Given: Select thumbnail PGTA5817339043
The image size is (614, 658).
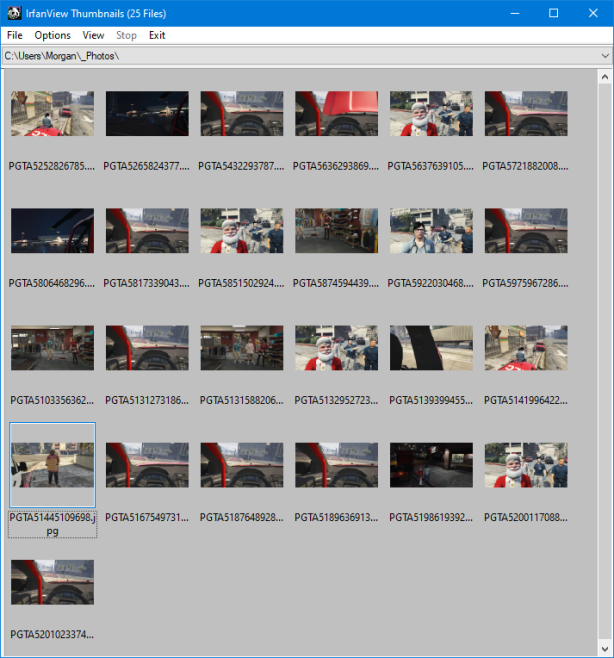Looking at the screenshot, I should click(147, 230).
